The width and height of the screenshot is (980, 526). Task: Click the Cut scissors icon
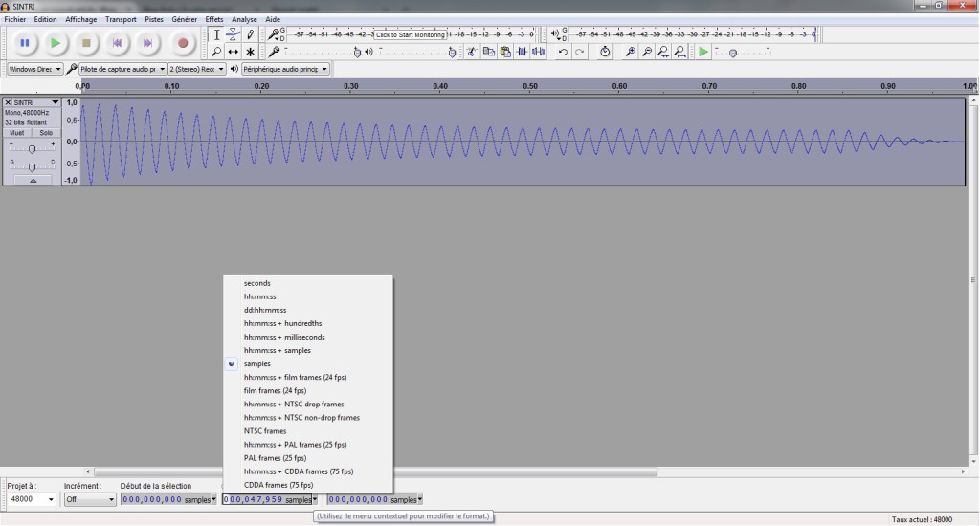472,52
